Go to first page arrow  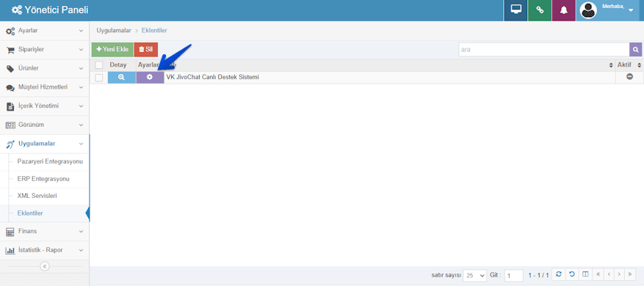click(598, 274)
